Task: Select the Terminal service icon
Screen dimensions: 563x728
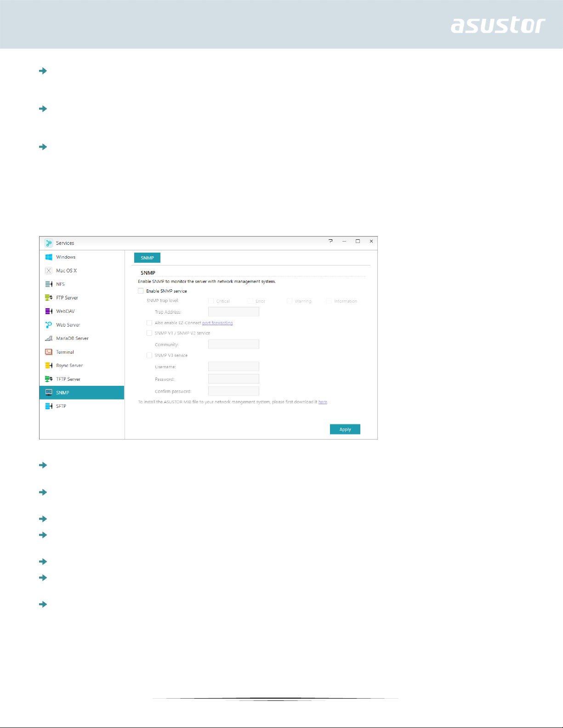Action: click(49, 352)
